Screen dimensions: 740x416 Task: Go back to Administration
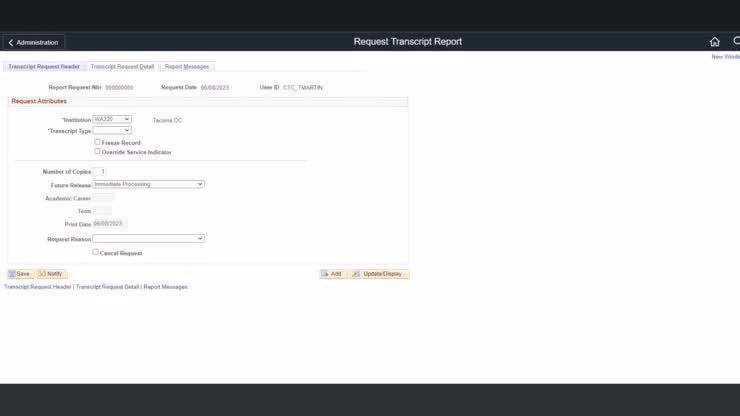34,42
